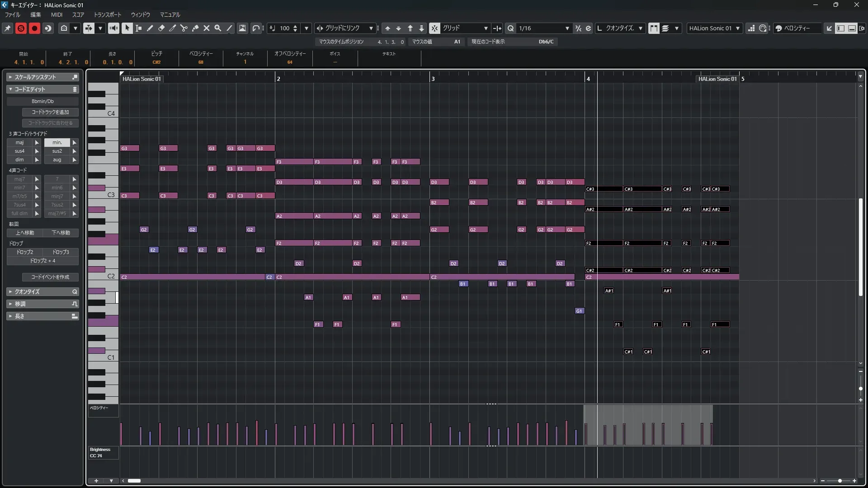Select the Mute X tool
The width and height of the screenshot is (868, 488).
pyautogui.click(x=207, y=28)
